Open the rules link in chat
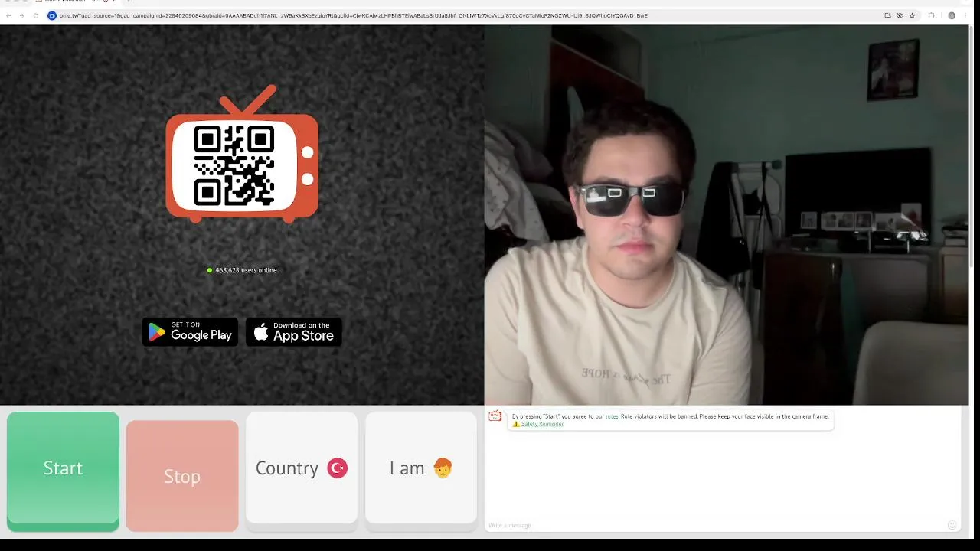The width and height of the screenshot is (980, 551). [612, 416]
